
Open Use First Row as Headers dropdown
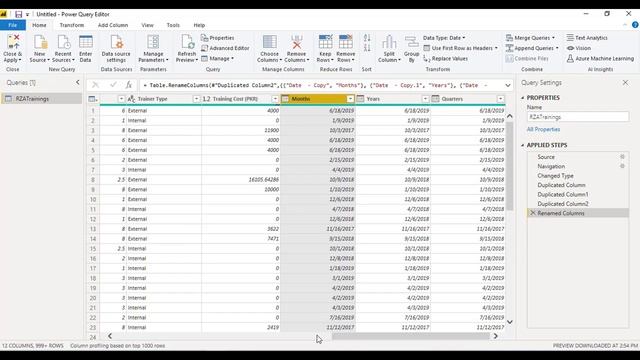[461, 48]
